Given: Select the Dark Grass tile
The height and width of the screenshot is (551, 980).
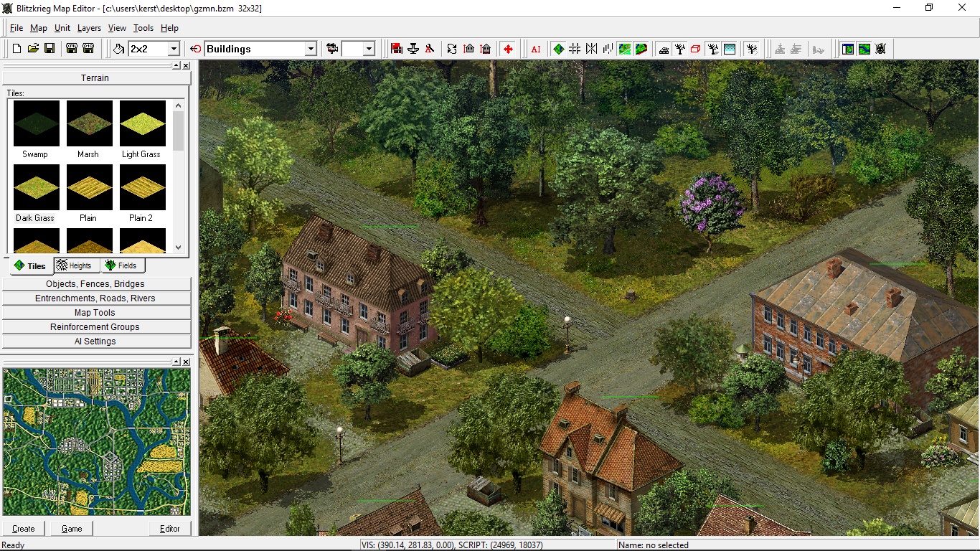Looking at the screenshot, I should [36, 187].
